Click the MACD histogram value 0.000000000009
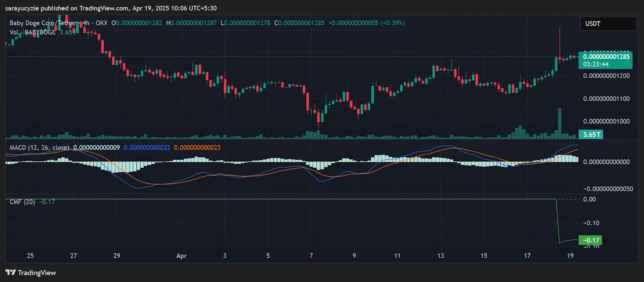The height and width of the screenshot is (282, 644). point(97,148)
